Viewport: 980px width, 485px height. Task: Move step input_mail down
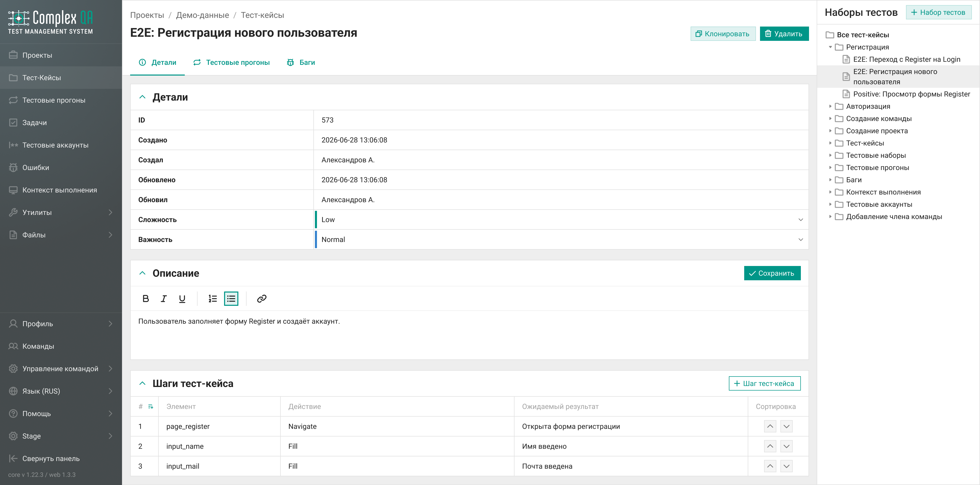tap(786, 466)
